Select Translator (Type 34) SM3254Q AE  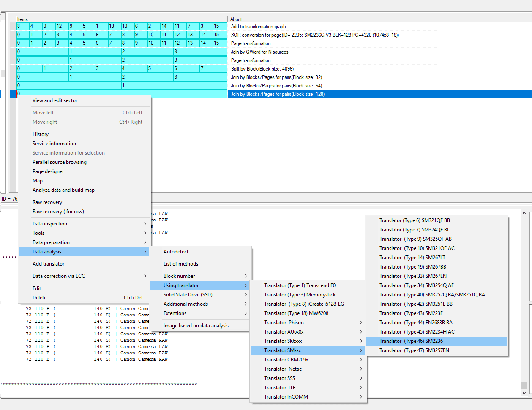(x=437, y=285)
